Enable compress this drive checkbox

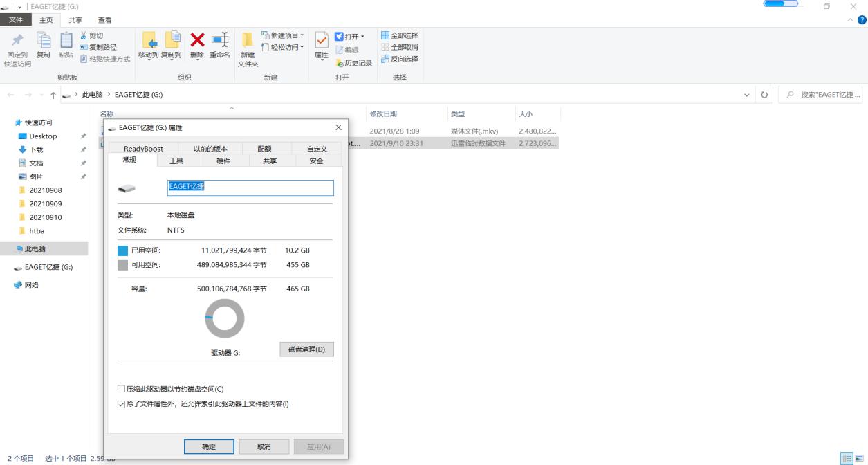pos(122,389)
